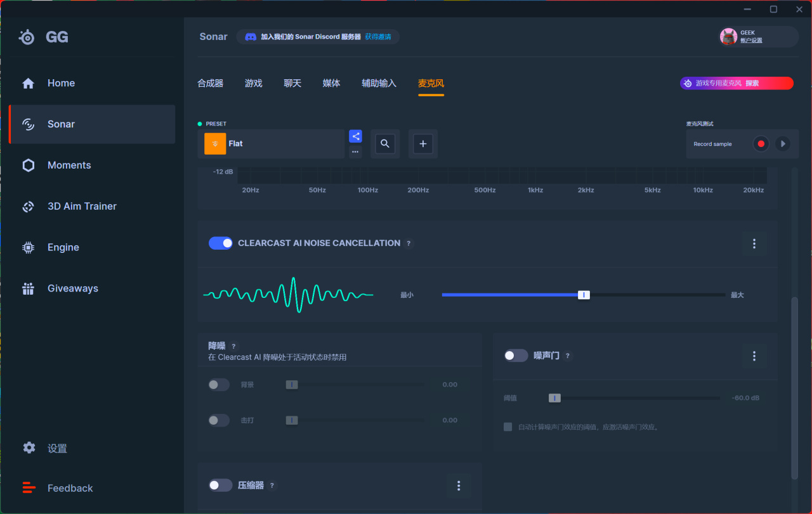
Task: Check 自动计算噪声门效应的阈值 checkbox
Action: (x=508, y=427)
